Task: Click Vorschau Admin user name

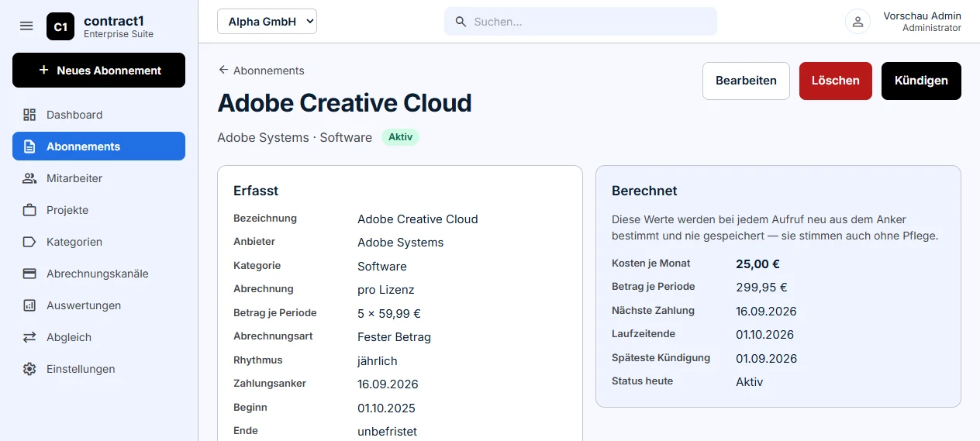Action: coord(923,16)
